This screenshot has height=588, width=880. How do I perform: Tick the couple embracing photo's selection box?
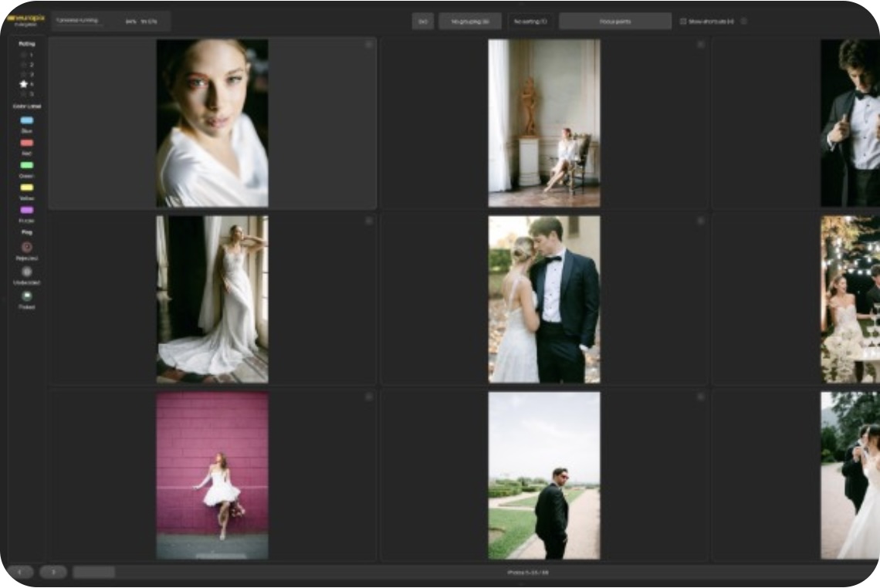click(700, 221)
